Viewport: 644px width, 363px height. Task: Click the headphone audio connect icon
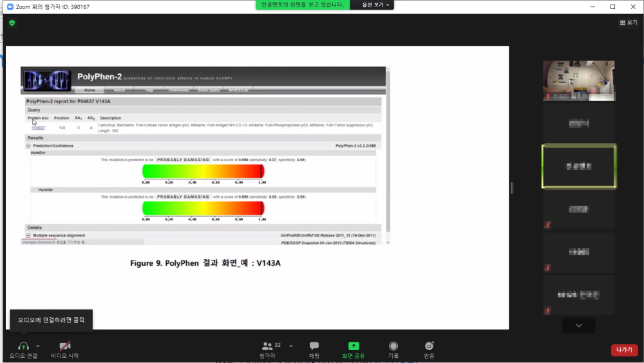tap(23, 346)
